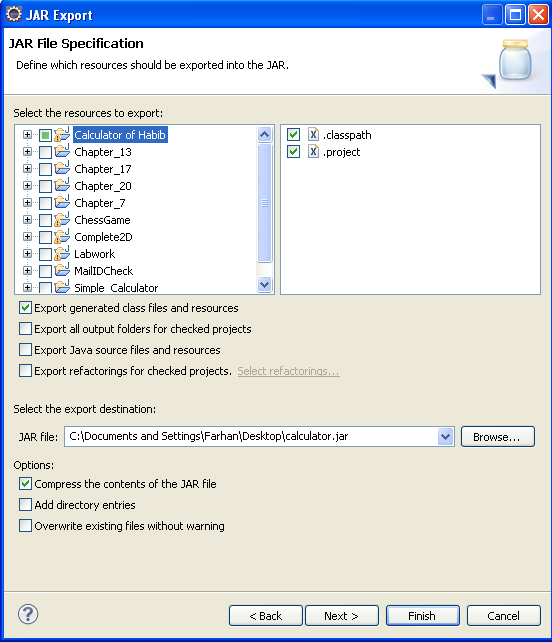Expand the Complete2D project tree node
This screenshot has width=552, height=642.
27,237
